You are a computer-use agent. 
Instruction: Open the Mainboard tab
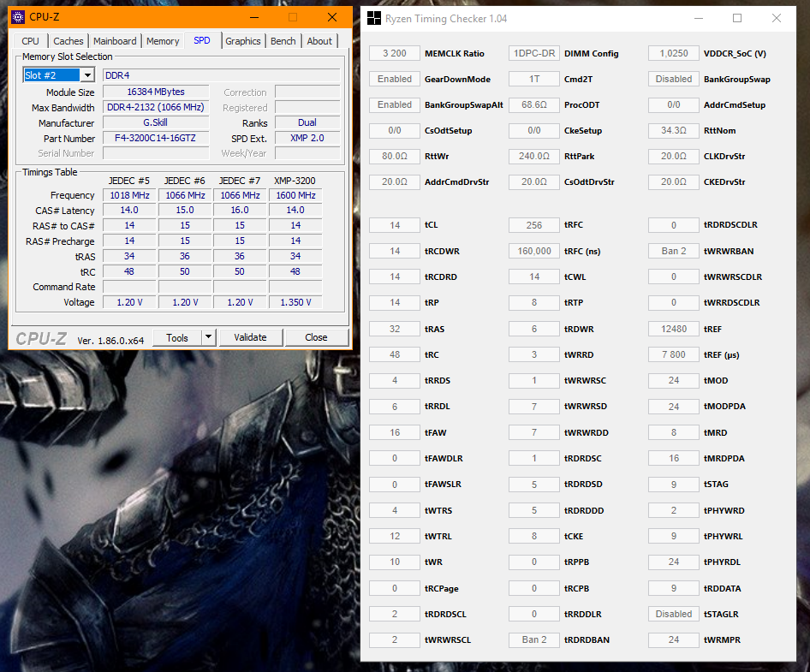pos(114,40)
